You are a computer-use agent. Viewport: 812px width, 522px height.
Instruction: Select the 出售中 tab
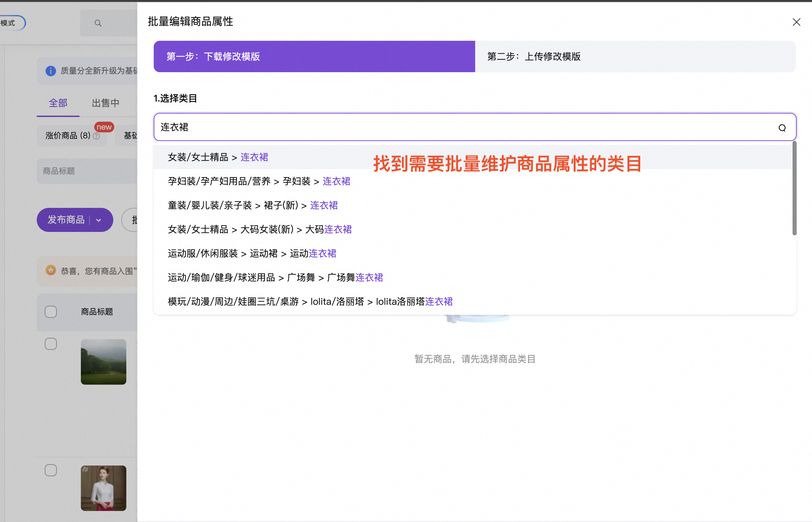(x=106, y=103)
